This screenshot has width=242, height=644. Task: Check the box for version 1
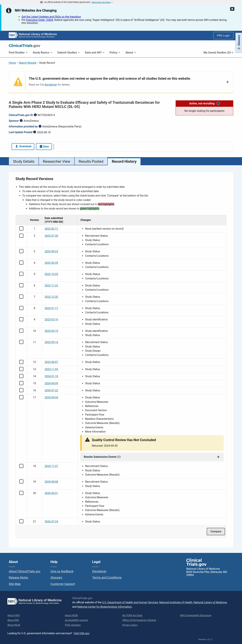coord(21,228)
